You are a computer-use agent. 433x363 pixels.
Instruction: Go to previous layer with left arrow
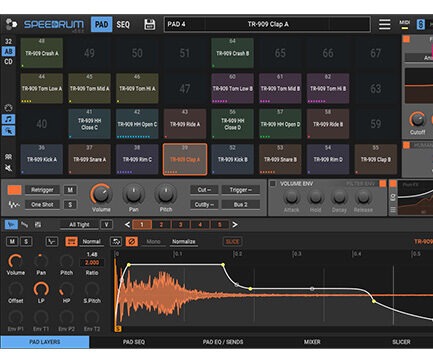(x=127, y=225)
